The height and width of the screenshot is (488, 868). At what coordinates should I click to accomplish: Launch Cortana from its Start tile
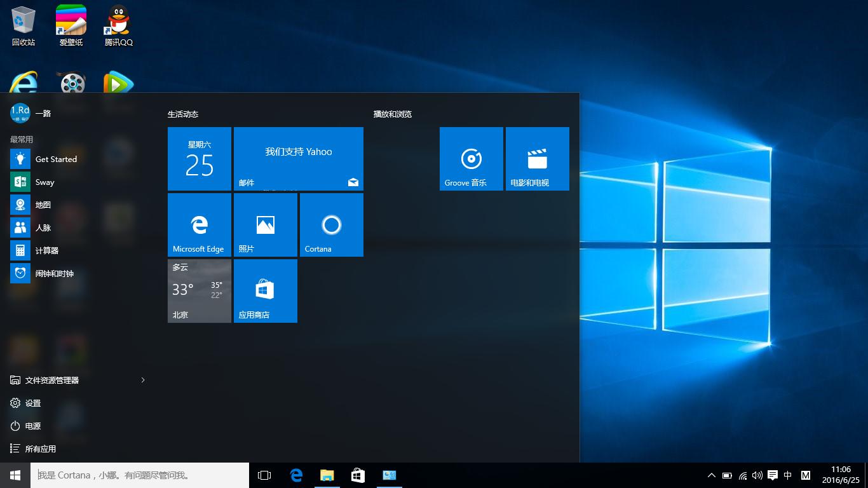331,224
